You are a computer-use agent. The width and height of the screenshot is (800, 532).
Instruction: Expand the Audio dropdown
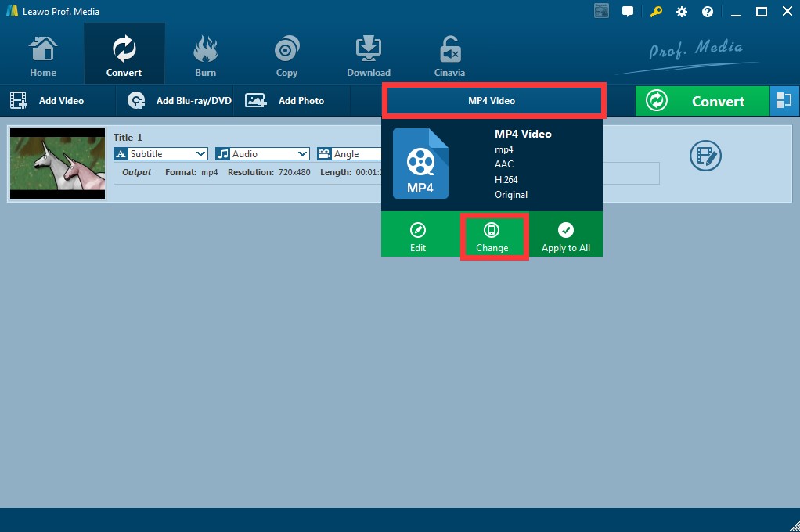click(x=262, y=154)
